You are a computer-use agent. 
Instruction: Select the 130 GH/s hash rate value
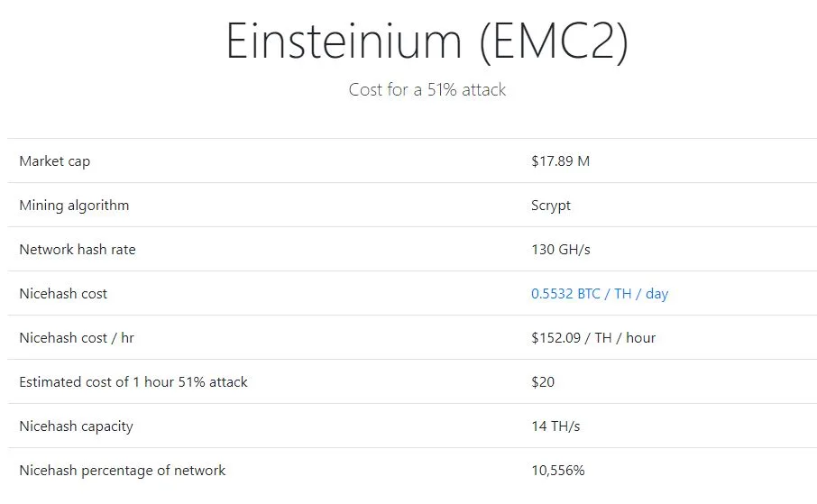pos(560,250)
